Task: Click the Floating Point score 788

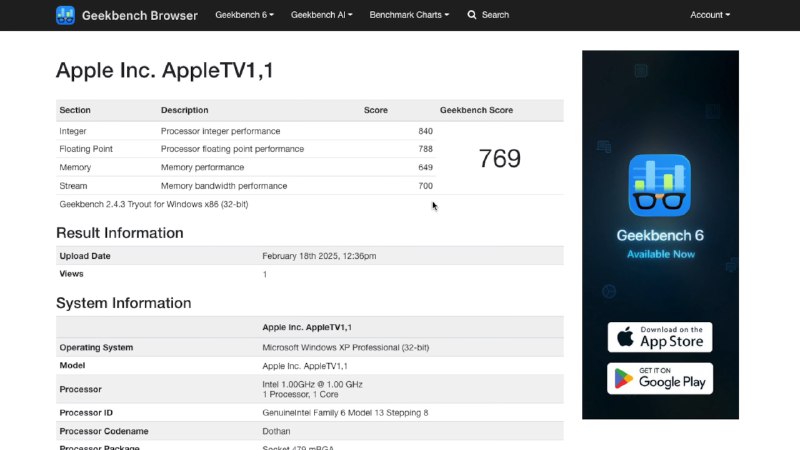Action: pyautogui.click(x=426, y=149)
